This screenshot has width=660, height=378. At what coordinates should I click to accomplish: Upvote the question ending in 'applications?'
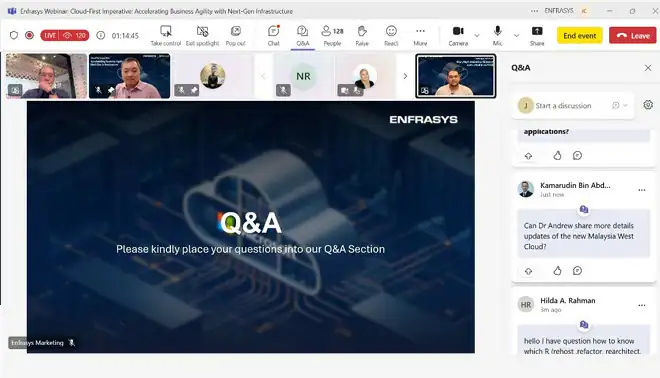click(x=528, y=156)
